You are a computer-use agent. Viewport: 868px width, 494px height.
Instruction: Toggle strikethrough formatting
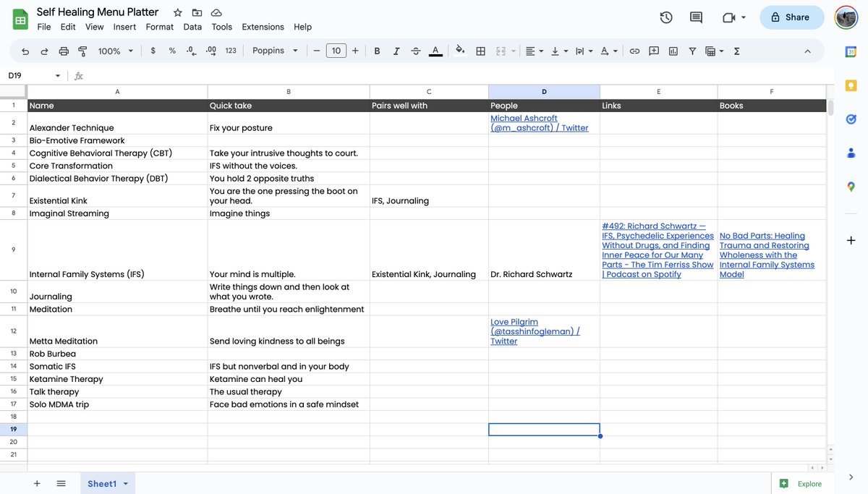(415, 51)
